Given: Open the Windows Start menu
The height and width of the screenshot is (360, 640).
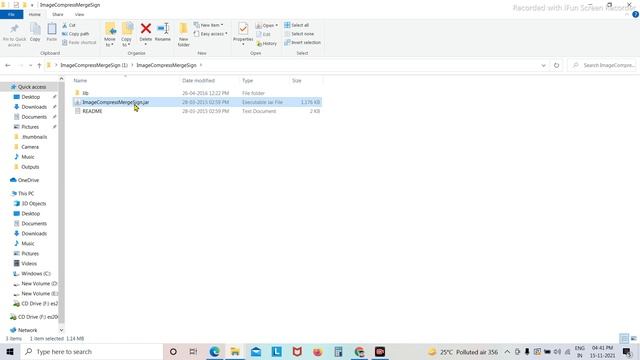Looking at the screenshot, I should click(x=10, y=352).
